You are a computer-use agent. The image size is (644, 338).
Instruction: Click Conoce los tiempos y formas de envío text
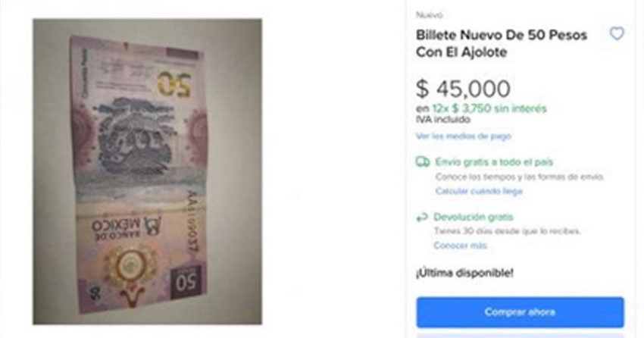(520, 177)
